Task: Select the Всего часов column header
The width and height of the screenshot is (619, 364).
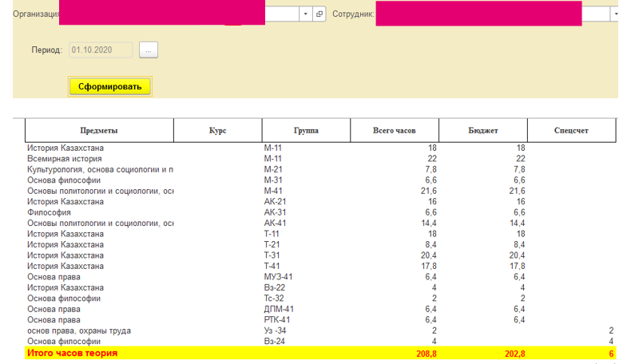Action: point(394,130)
